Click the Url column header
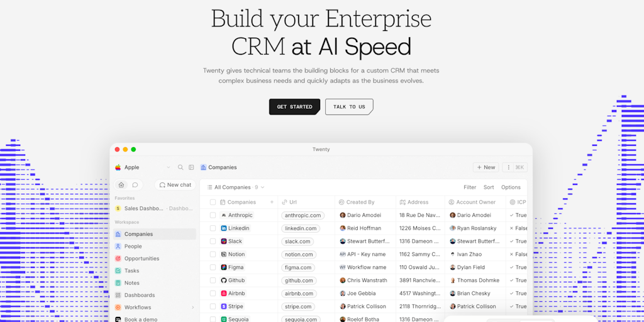 pyautogui.click(x=306, y=202)
